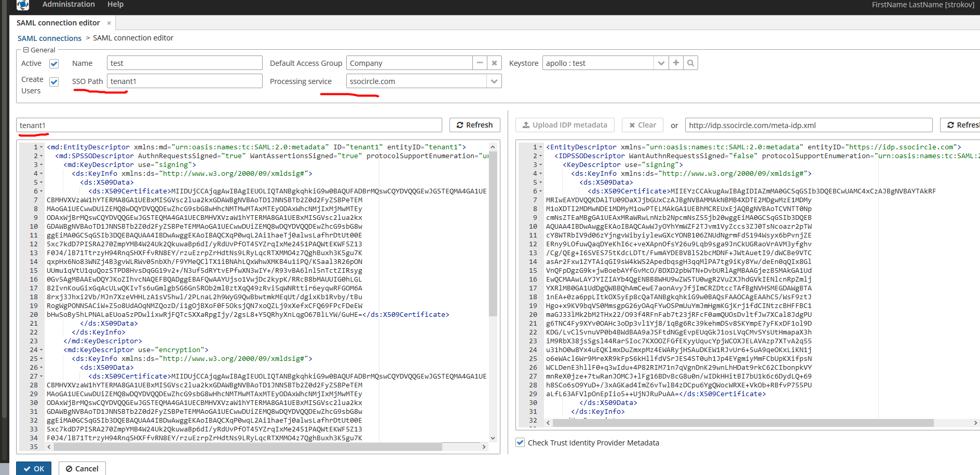Viewport: 980px width, 475px height.
Task: Click the OK button
Action: [34, 468]
